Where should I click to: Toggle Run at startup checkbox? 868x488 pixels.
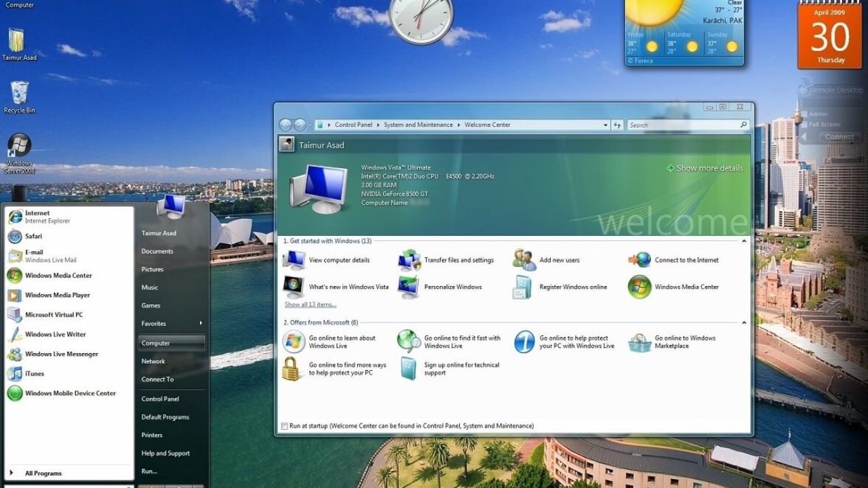(285, 426)
